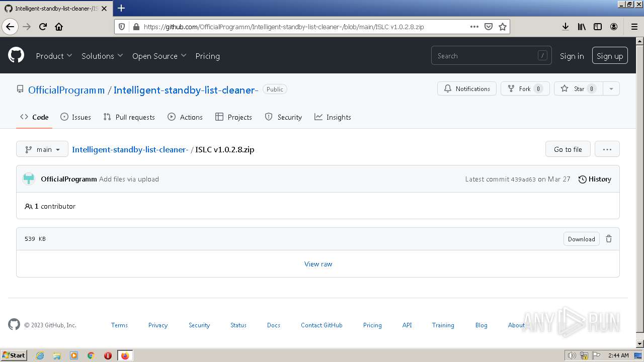The height and width of the screenshot is (362, 644).
Task: Open the Insights tab
Action: (x=333, y=117)
